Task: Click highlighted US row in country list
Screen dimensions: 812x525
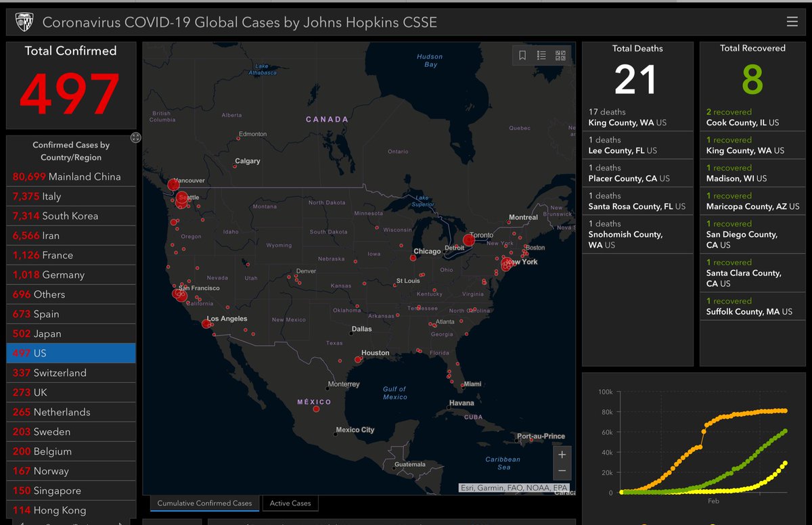Action: 71,353
